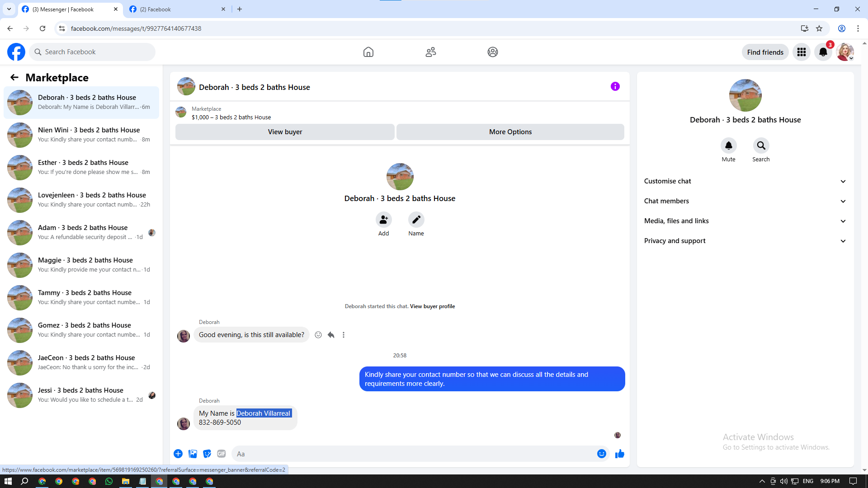868x488 pixels.
Task: Click the View buyer button
Action: pos(285,132)
